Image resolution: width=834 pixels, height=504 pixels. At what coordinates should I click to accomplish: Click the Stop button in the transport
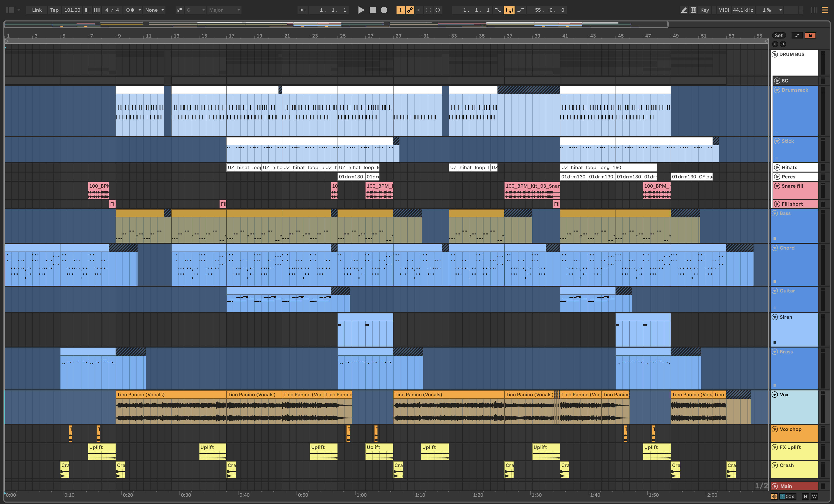[x=373, y=10]
